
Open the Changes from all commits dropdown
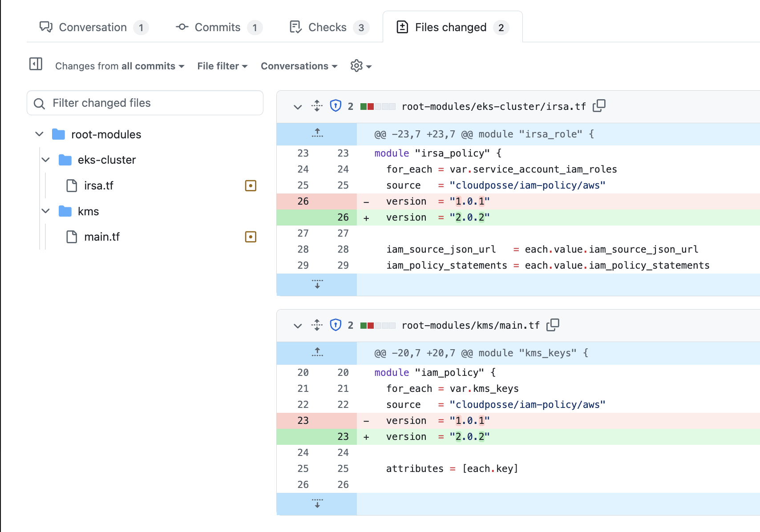pos(119,66)
